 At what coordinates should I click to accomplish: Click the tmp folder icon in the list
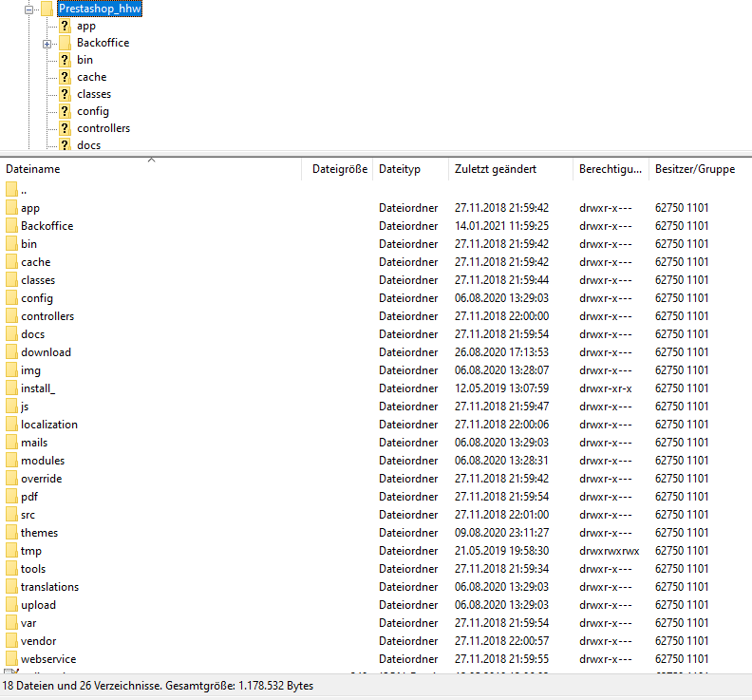click(x=12, y=550)
